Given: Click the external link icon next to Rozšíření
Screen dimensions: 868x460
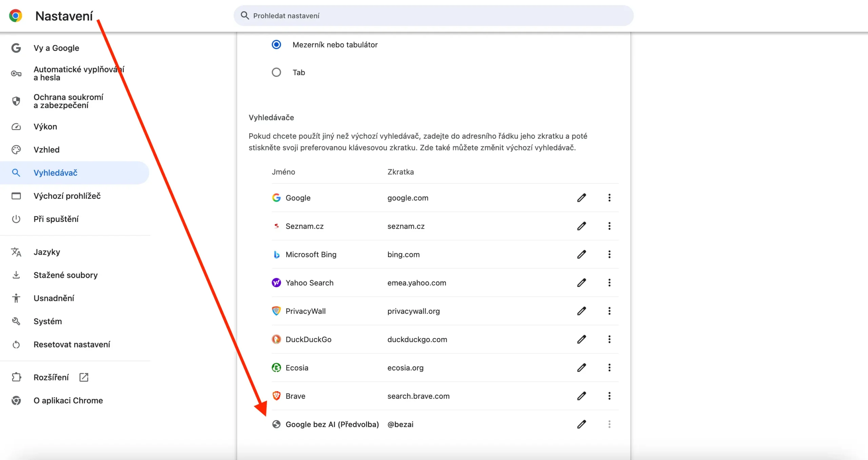Looking at the screenshot, I should click(x=83, y=377).
